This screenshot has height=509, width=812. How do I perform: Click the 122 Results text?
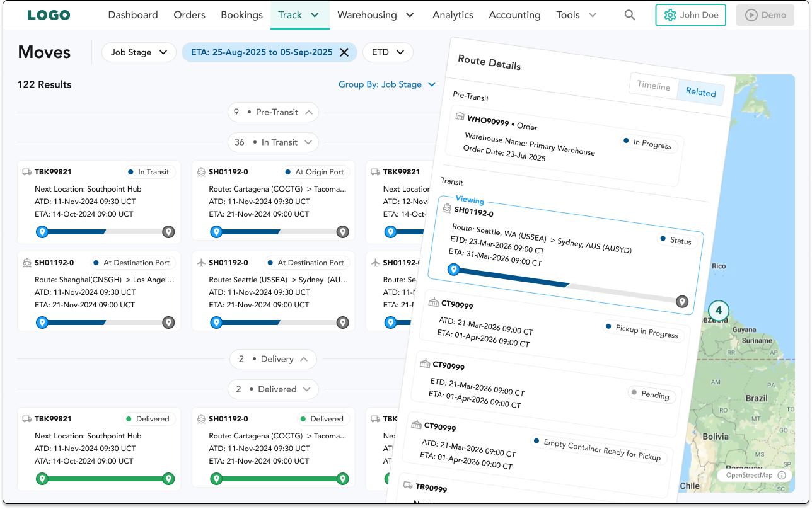pos(44,84)
